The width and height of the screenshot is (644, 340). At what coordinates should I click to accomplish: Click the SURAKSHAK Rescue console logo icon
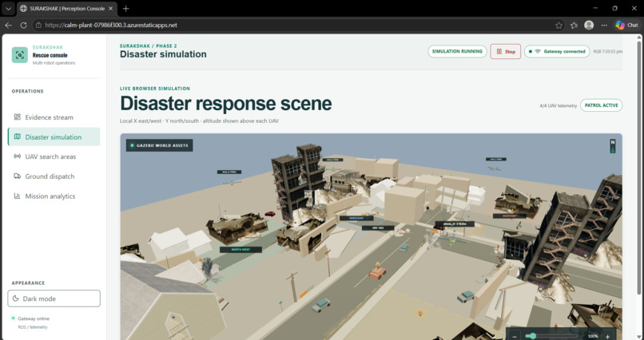coord(20,55)
